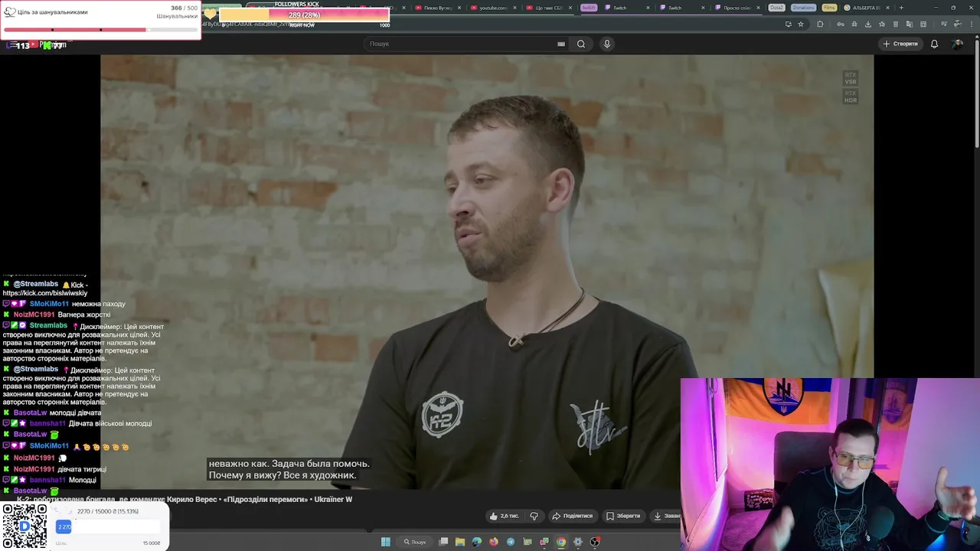This screenshot has height=551, width=980.
Task: Open the https://kick.com/bislwiwskiy chat link
Action: click(45, 293)
